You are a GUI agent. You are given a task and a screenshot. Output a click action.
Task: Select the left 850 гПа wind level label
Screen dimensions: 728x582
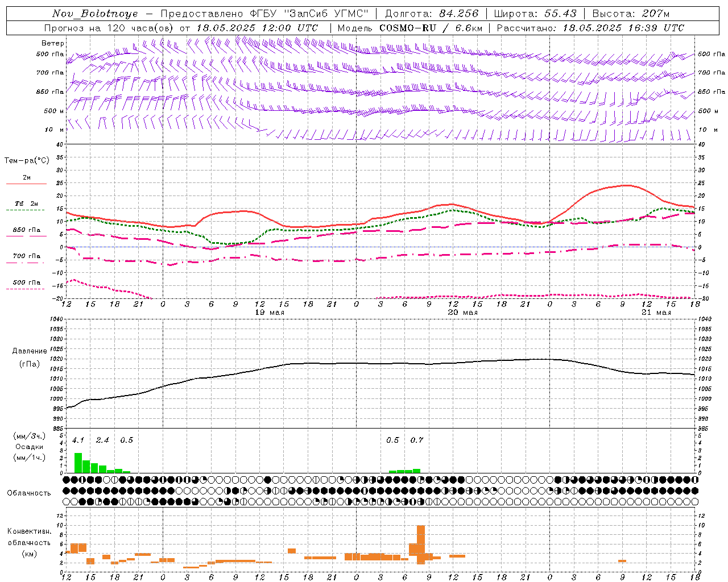(50, 92)
